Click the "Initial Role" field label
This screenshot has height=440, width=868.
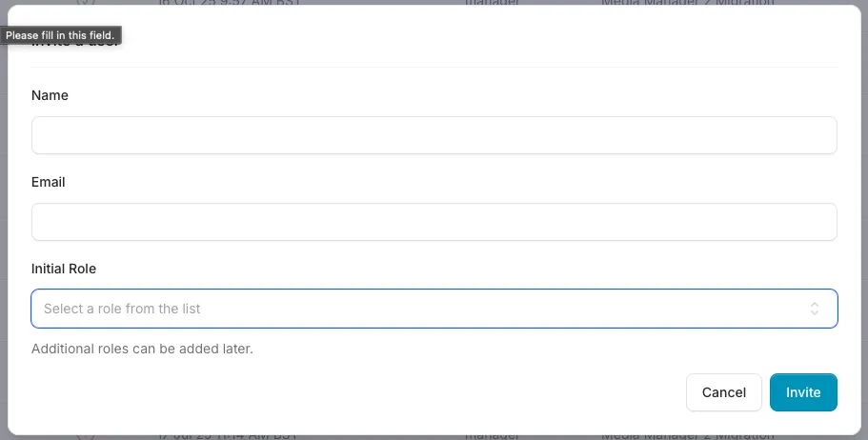tap(64, 269)
